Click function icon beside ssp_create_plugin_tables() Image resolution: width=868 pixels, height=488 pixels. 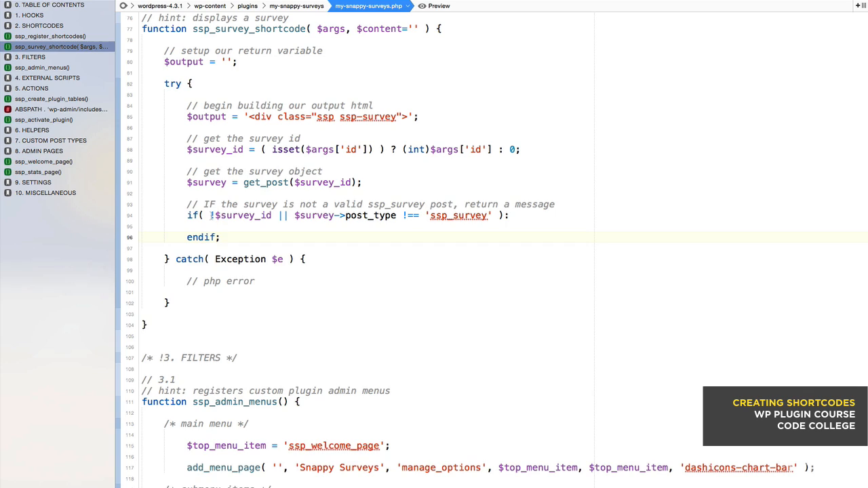8,99
